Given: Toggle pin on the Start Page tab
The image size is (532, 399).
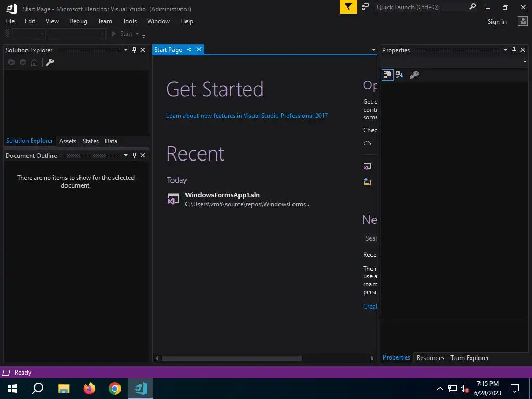Looking at the screenshot, I should click(189, 49).
